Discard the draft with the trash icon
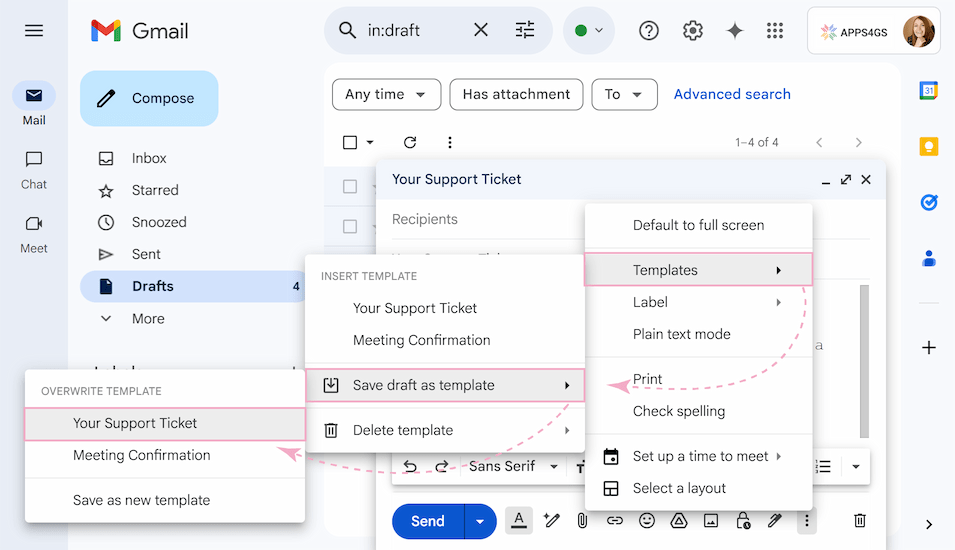955x550 pixels. [x=859, y=521]
